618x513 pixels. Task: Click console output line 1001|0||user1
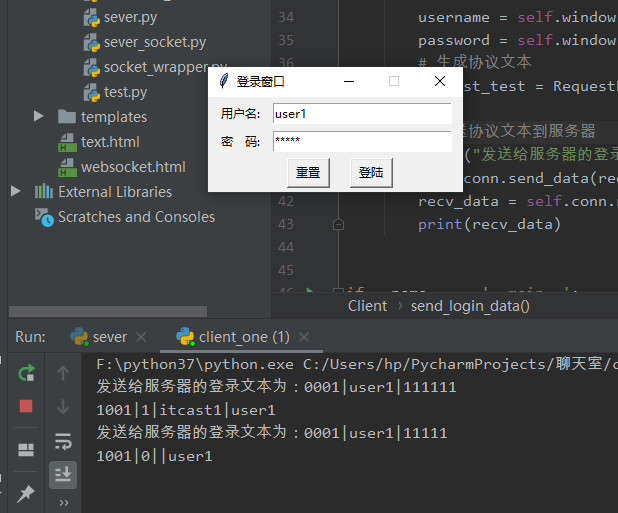point(154,457)
